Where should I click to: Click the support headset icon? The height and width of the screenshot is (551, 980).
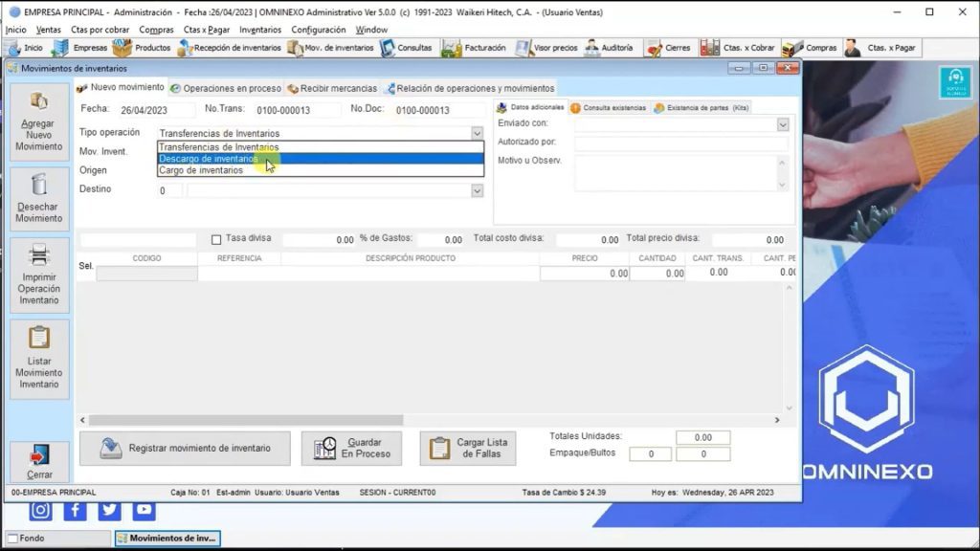pos(955,82)
